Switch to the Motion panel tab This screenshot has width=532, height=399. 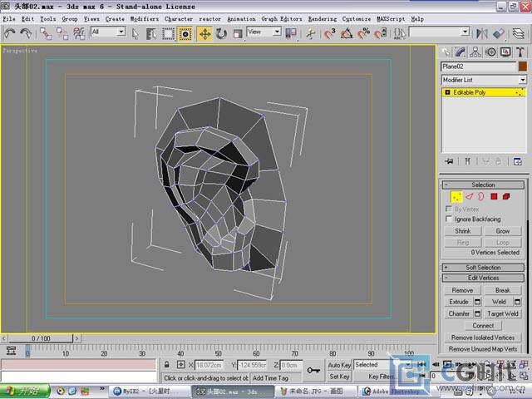click(x=490, y=52)
